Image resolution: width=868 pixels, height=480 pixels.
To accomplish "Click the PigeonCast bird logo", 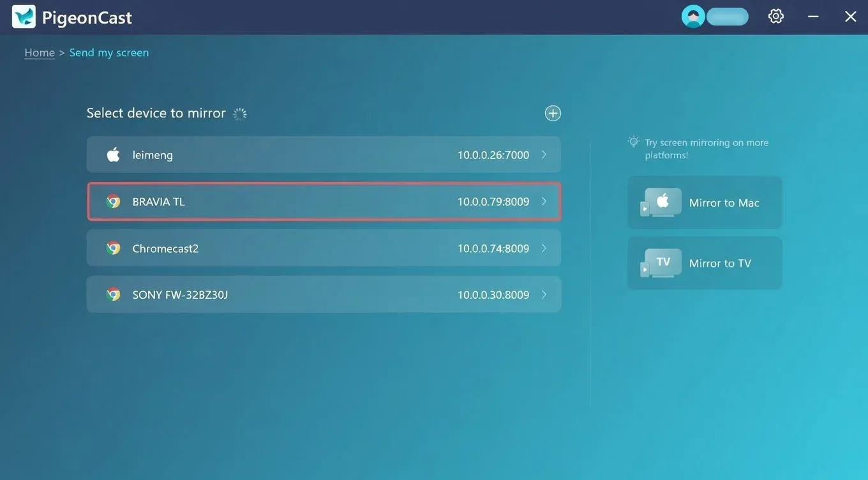I will point(24,17).
